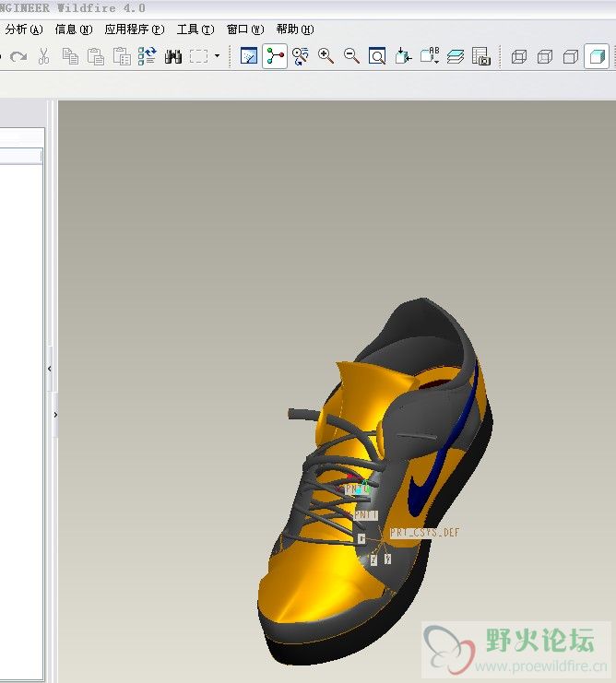Switch to No Hidden display
The width and height of the screenshot is (616, 683).
point(570,56)
